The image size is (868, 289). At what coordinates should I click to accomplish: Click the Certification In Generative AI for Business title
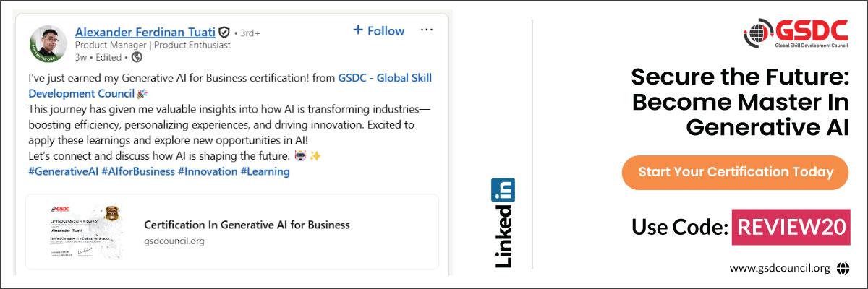tap(247, 225)
